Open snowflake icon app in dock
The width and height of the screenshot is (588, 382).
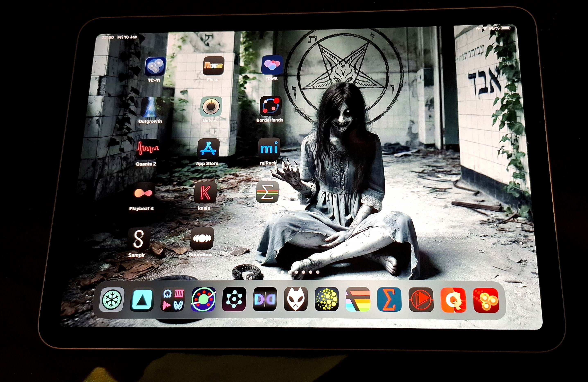pyautogui.click(x=112, y=300)
